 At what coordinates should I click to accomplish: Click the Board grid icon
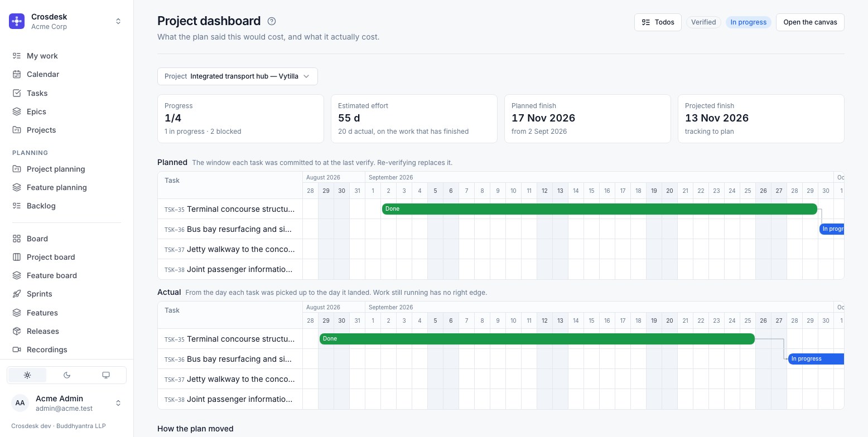(17, 239)
